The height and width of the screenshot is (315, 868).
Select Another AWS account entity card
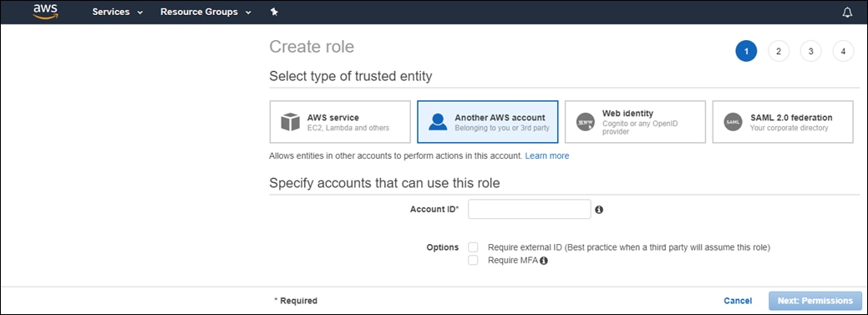coord(488,122)
